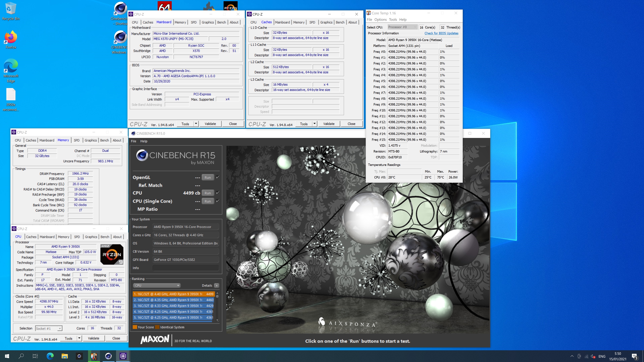Click Check for BIOS Updates link

tap(441, 33)
